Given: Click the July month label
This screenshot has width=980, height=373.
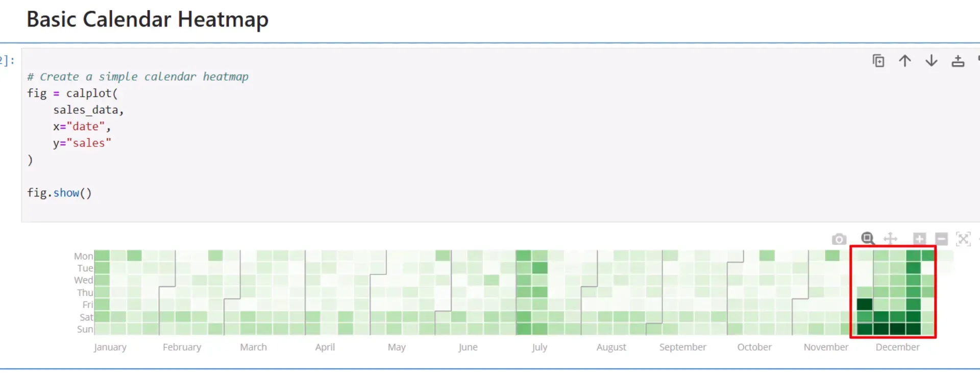Looking at the screenshot, I should pyautogui.click(x=539, y=347).
